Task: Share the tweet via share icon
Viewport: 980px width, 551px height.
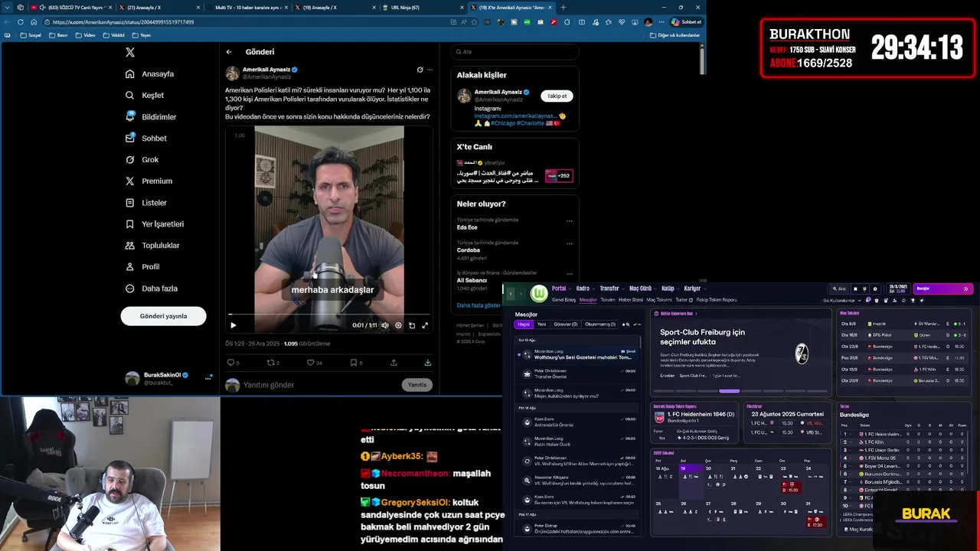Action: pyautogui.click(x=394, y=363)
